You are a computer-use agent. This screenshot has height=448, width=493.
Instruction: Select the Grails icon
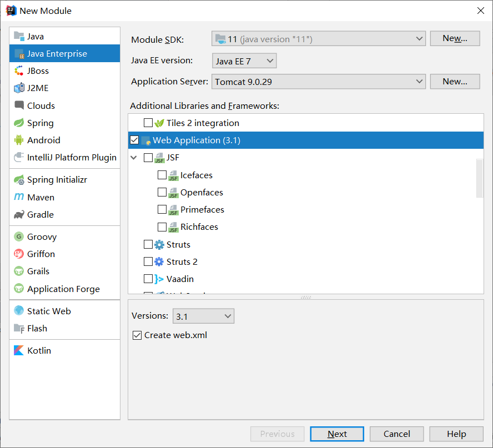tap(19, 271)
